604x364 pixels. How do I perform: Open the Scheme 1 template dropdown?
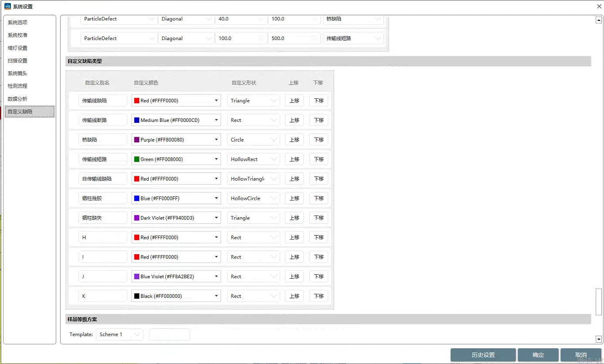pos(119,334)
